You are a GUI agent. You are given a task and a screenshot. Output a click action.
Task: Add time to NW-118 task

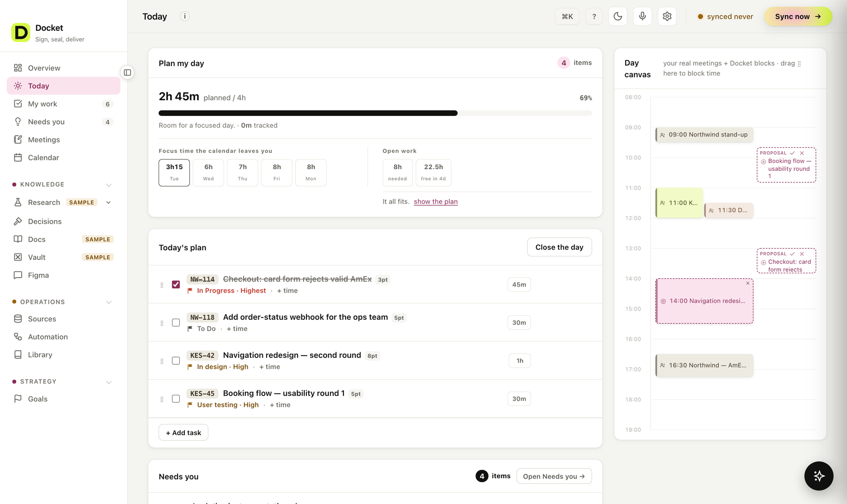(x=237, y=329)
